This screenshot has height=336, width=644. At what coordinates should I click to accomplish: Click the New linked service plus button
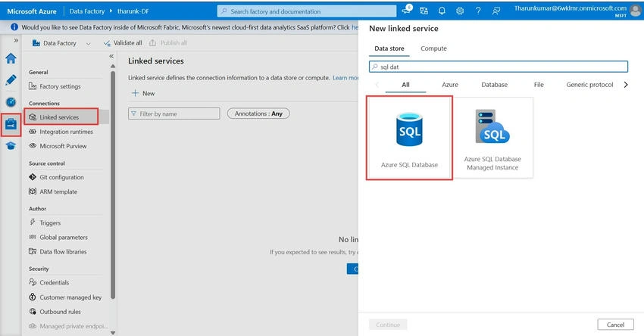click(143, 93)
